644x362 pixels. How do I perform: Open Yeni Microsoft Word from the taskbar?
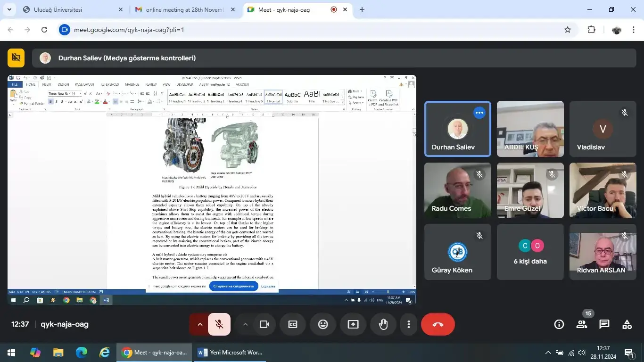pyautogui.click(x=230, y=353)
